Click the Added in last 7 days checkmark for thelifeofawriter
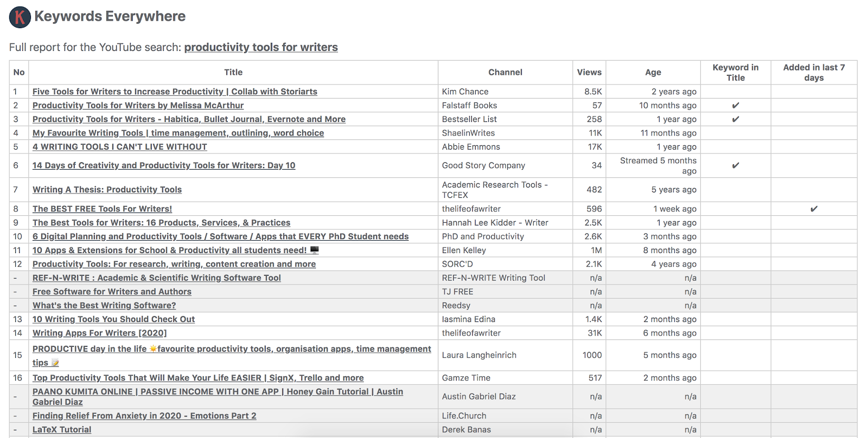This screenshot has width=868, height=438. [814, 209]
